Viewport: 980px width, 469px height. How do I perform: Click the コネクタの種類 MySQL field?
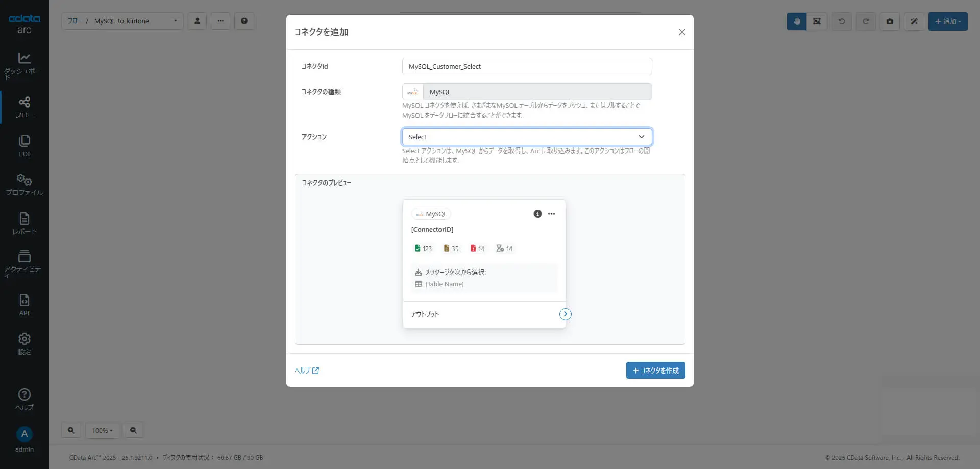point(527,92)
